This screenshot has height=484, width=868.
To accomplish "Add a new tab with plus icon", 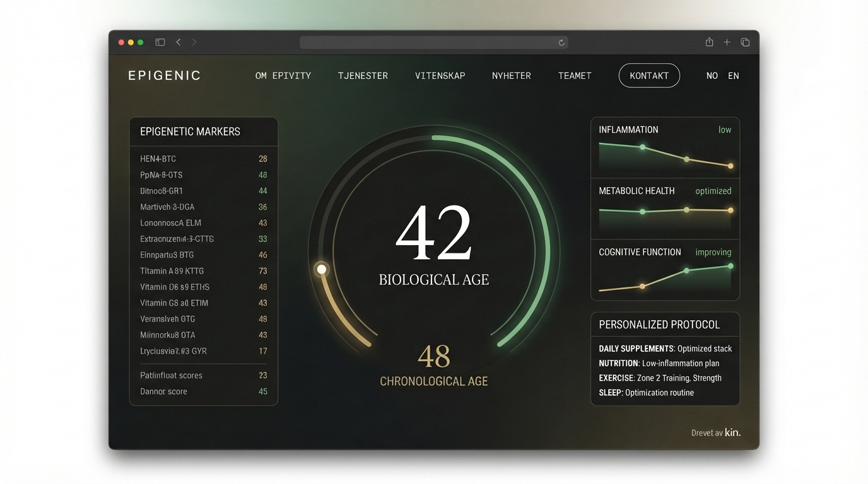I will (727, 42).
